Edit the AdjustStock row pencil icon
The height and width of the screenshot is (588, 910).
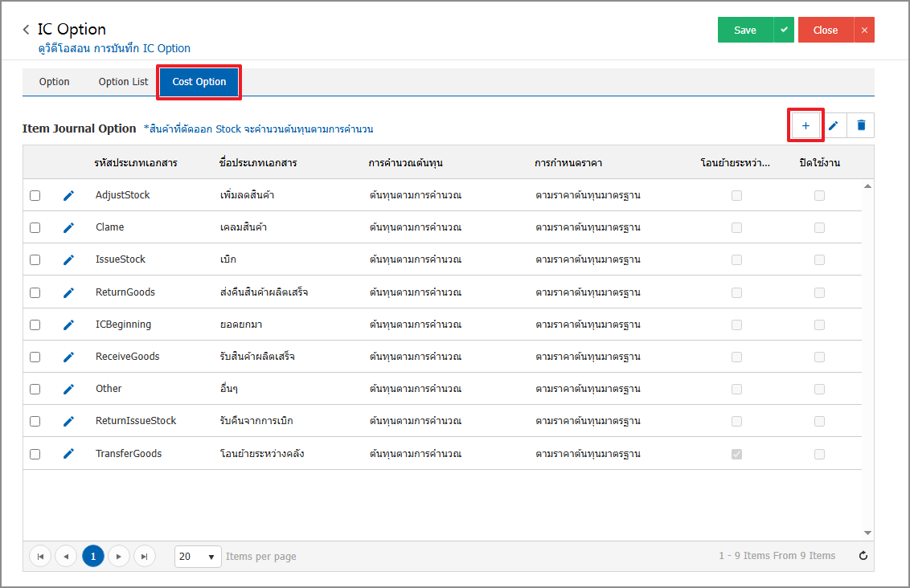click(68, 195)
